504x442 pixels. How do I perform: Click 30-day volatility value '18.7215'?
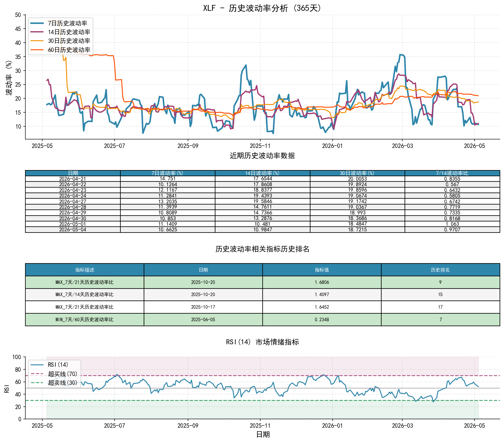(357, 230)
